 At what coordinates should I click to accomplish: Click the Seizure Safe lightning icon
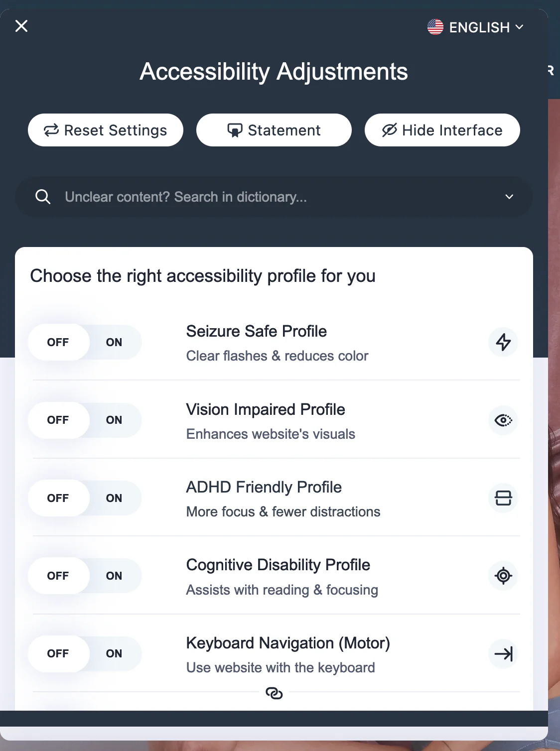503,342
